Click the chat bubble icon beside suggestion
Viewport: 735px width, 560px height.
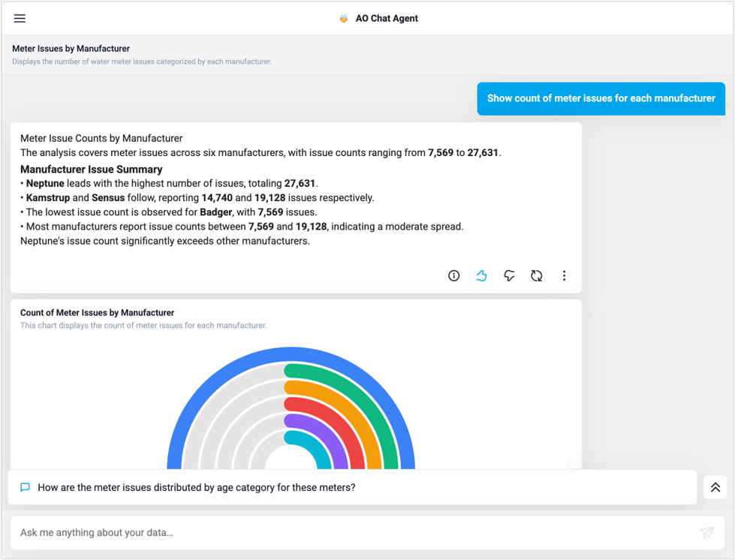coord(26,487)
